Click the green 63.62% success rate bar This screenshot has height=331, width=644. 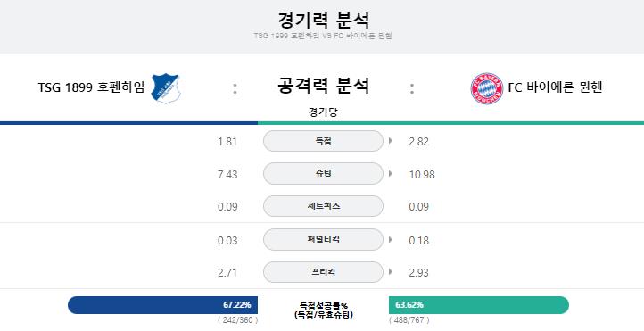[x=479, y=305]
